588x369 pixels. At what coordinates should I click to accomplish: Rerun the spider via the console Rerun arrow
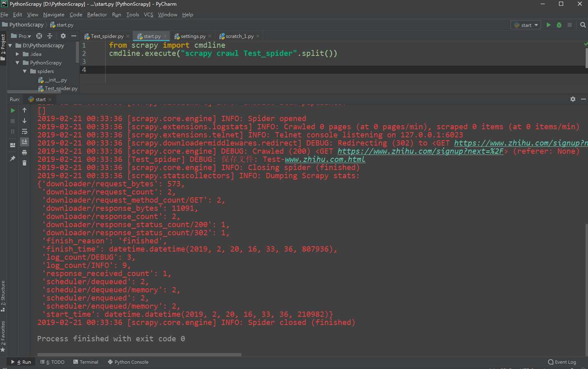tap(13, 110)
